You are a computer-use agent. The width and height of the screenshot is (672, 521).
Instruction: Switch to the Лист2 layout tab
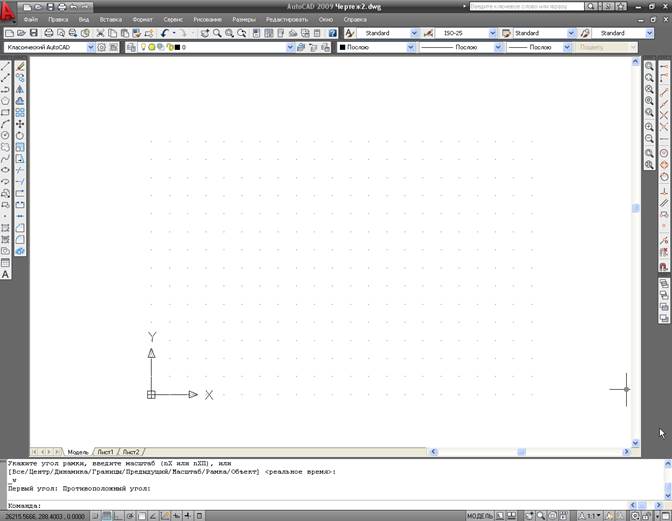pos(131,452)
